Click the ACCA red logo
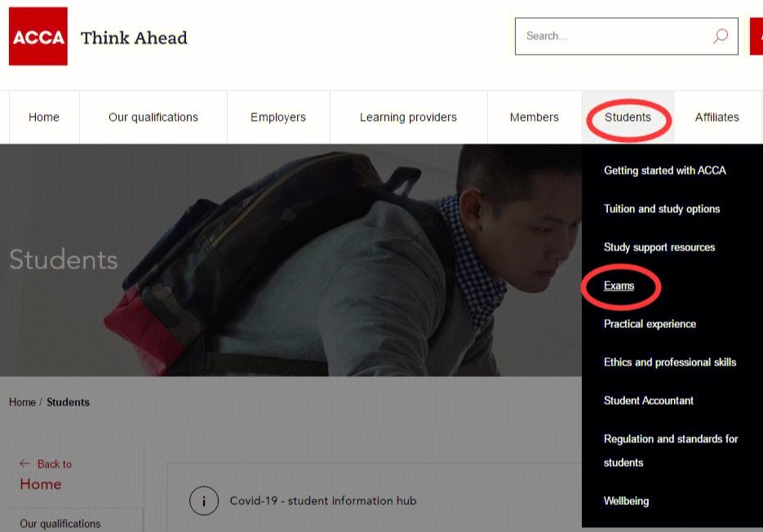Image resolution: width=763 pixels, height=532 pixels. pyautogui.click(x=38, y=36)
